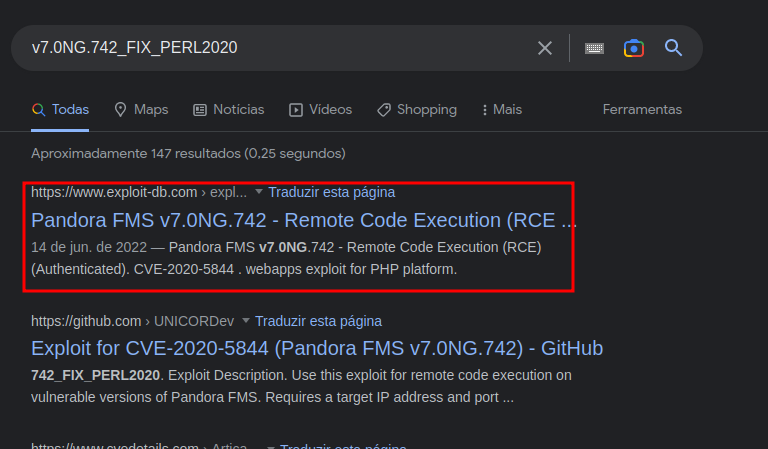Screen dimensions: 768x449
Task: Select the Todas tab
Action: [61, 109]
